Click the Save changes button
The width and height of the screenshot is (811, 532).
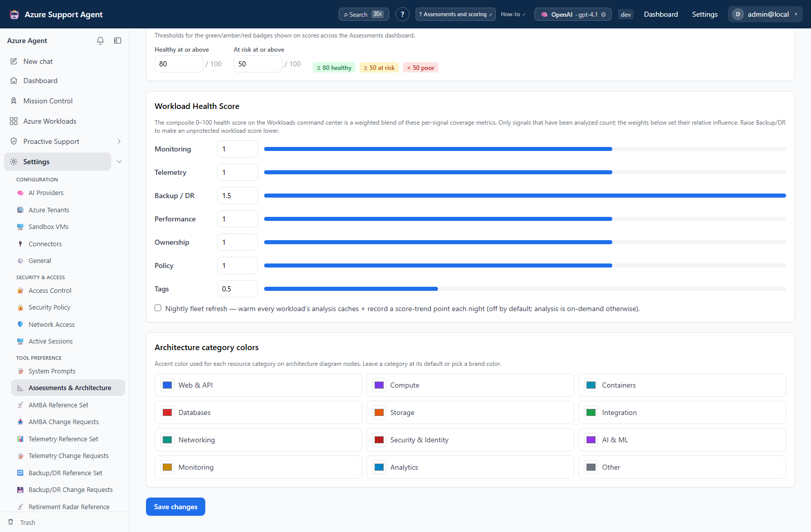point(175,507)
